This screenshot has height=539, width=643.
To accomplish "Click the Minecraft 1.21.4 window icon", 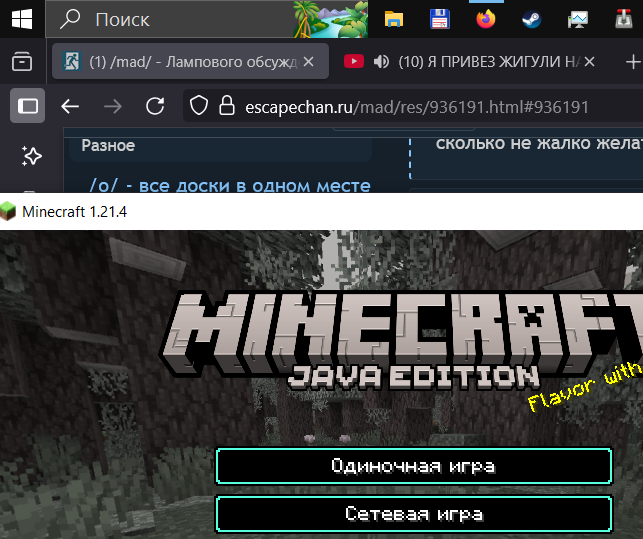I will point(7,211).
